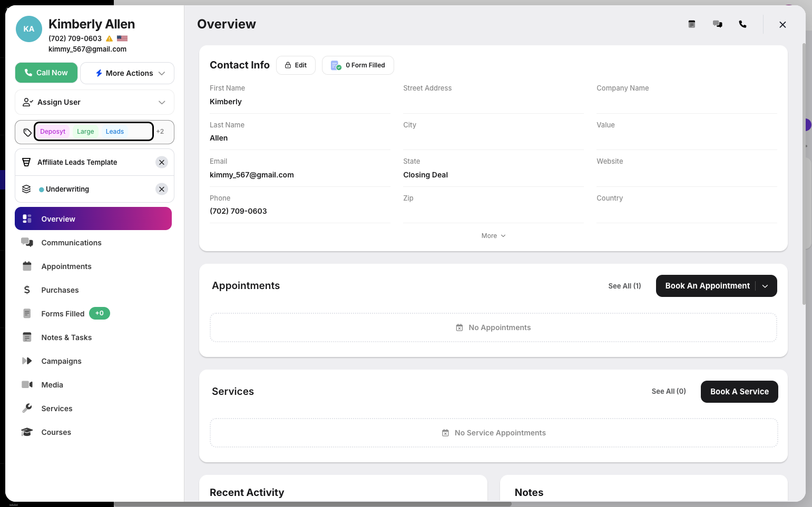The width and height of the screenshot is (812, 507).
Task: Click the Leads tag
Action: coord(115,132)
